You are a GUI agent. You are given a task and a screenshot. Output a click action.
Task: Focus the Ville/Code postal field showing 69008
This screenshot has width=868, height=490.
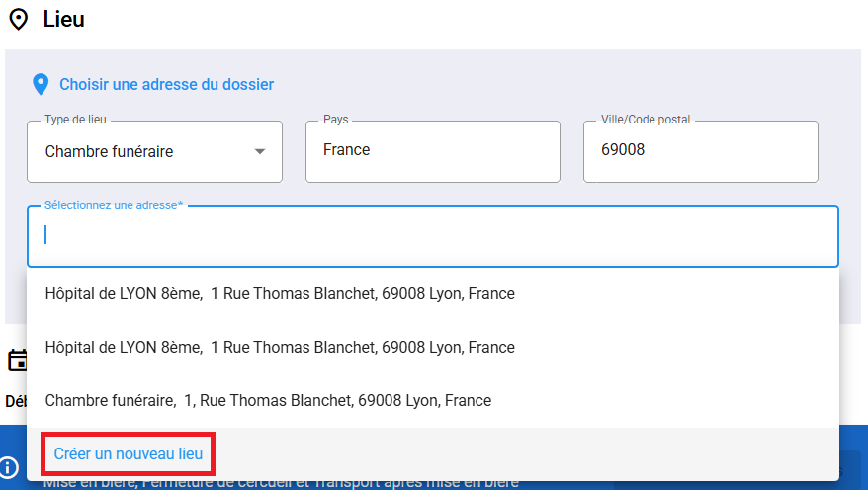[700, 151]
